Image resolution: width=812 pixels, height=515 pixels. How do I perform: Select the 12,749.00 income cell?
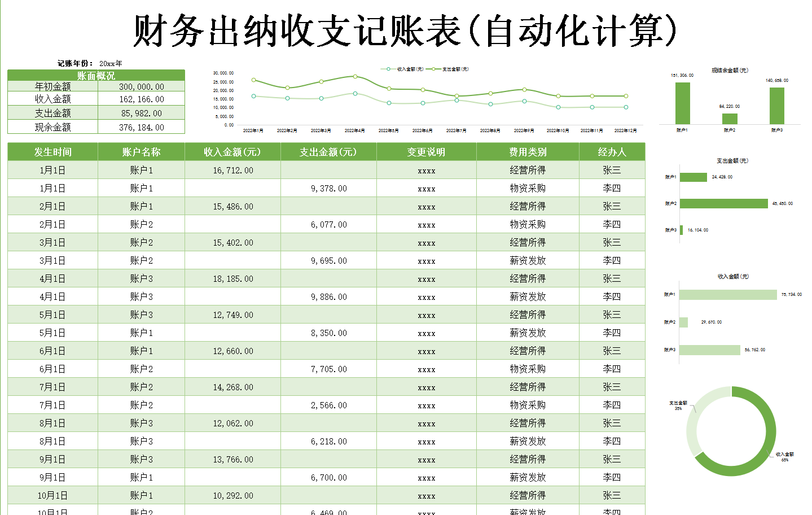tap(232, 315)
